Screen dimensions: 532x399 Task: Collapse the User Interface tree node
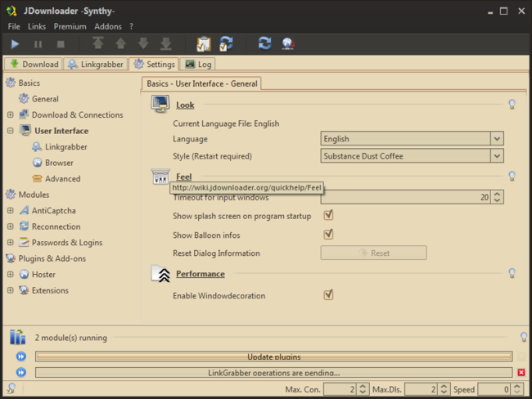coord(11,131)
